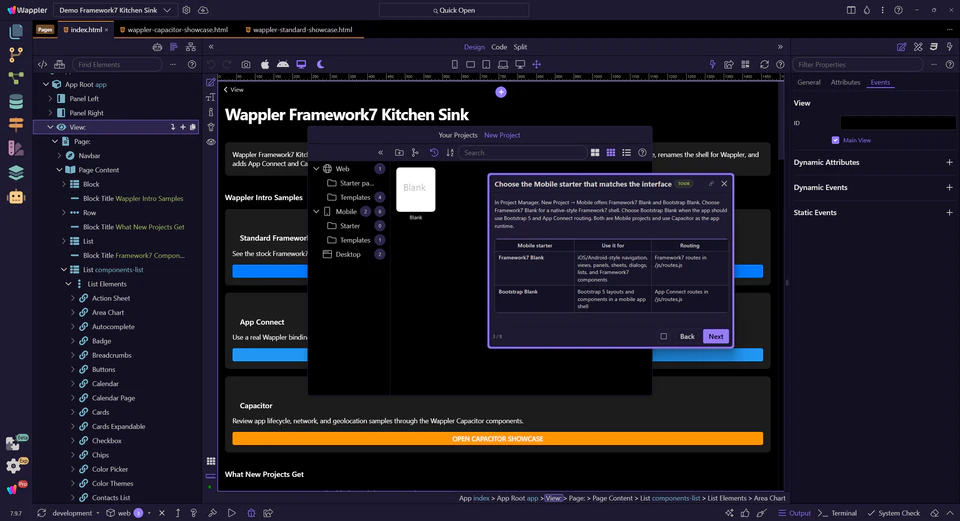The width and height of the screenshot is (960, 521).
Task: Open the design styles icon in properties panel
Action: pyautogui.click(x=918, y=47)
